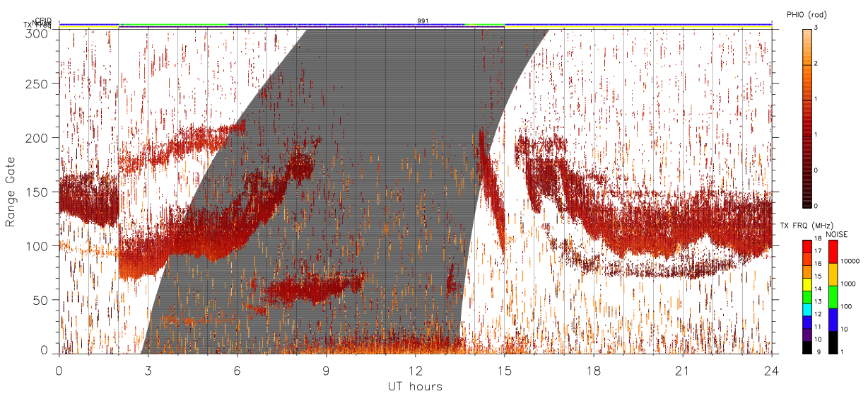This screenshot has width=868, height=401.
Task: Click the x-axis tick label '24'
Action: coord(771,370)
